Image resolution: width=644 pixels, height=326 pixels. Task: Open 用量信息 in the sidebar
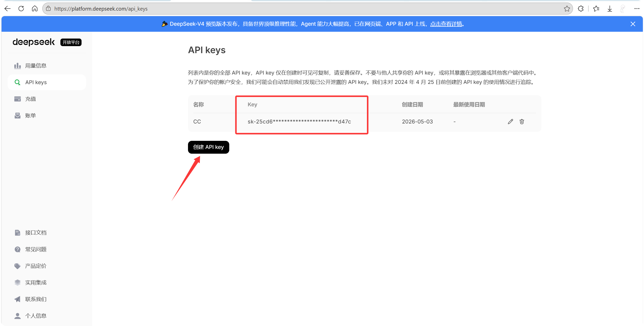[47, 66]
